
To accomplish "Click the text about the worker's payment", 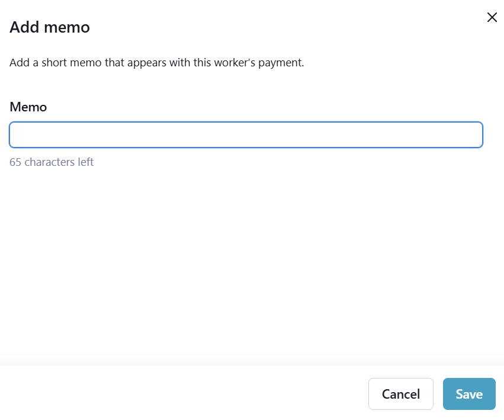I will pyautogui.click(x=156, y=62).
